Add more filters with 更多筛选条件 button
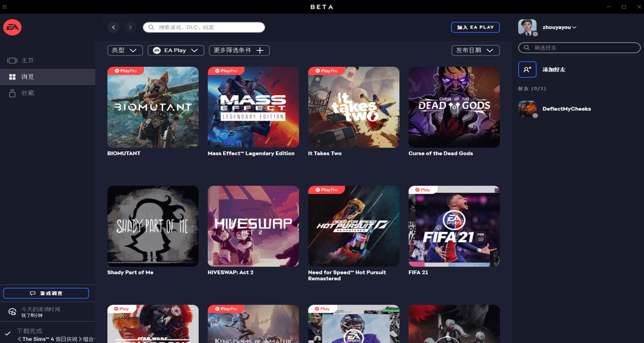Viewport: 644px width, 343px height. (239, 50)
